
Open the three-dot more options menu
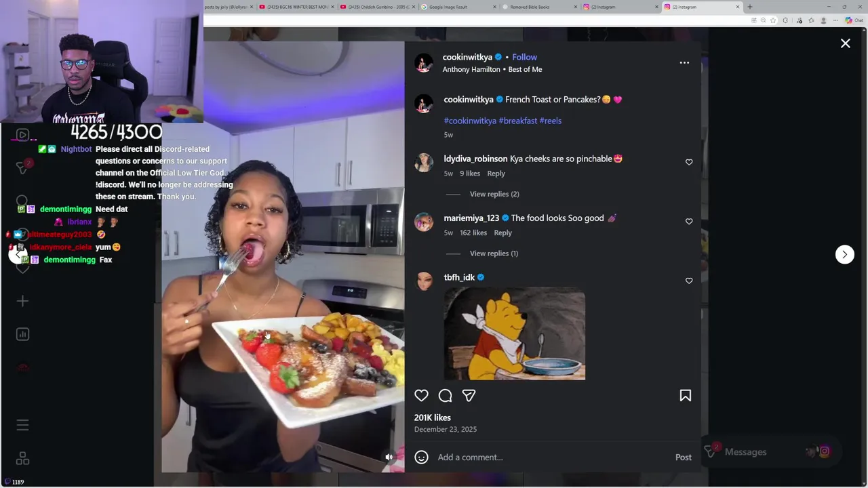684,62
